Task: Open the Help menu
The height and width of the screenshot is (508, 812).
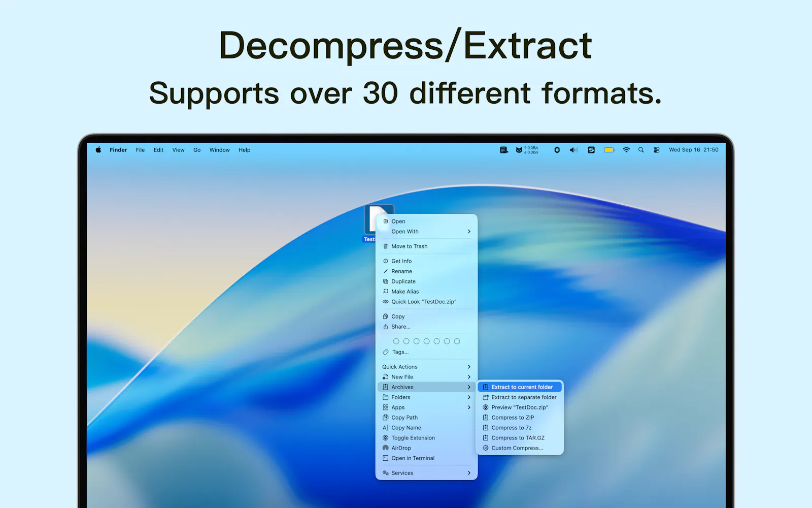Action: [244, 150]
